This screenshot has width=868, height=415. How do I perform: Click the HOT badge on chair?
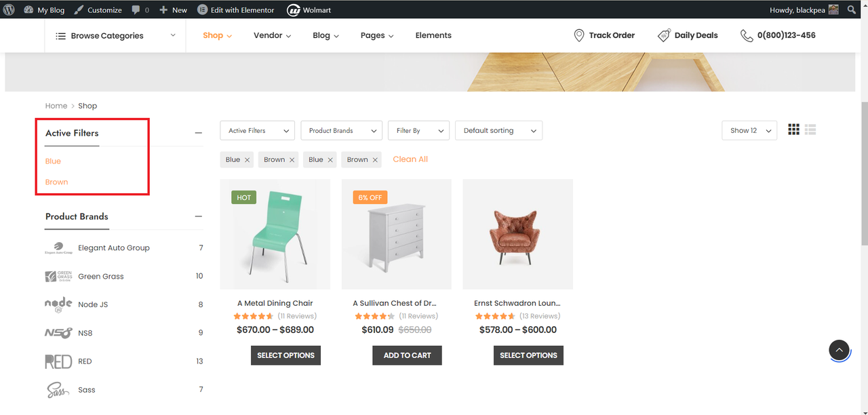pos(244,197)
